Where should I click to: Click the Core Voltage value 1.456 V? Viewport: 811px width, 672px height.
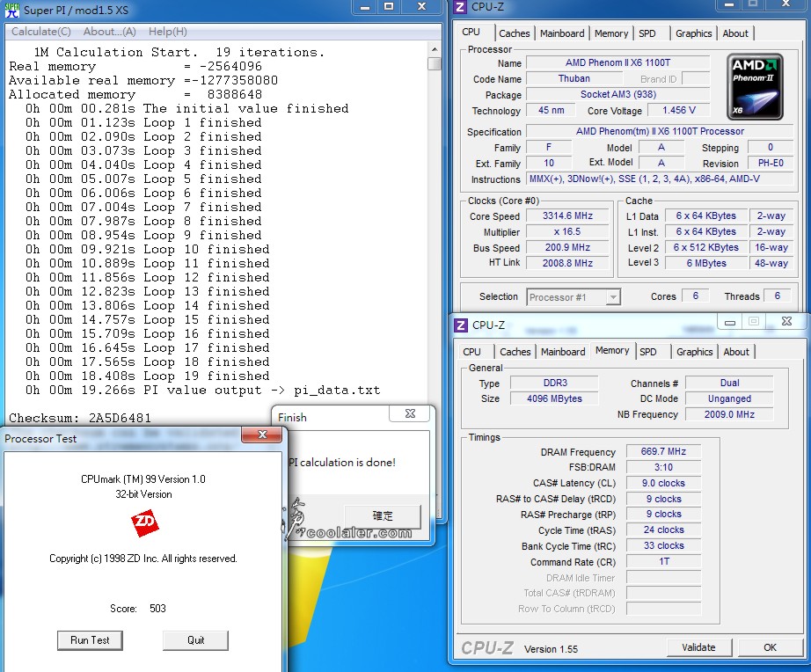click(x=678, y=110)
